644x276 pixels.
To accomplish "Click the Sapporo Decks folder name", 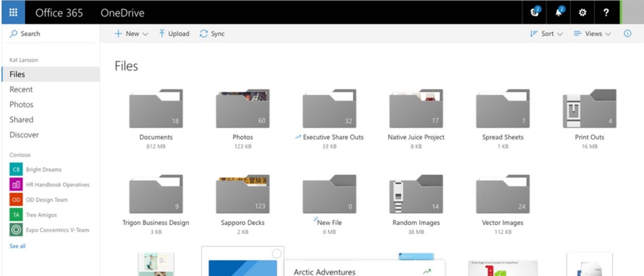I will (243, 223).
